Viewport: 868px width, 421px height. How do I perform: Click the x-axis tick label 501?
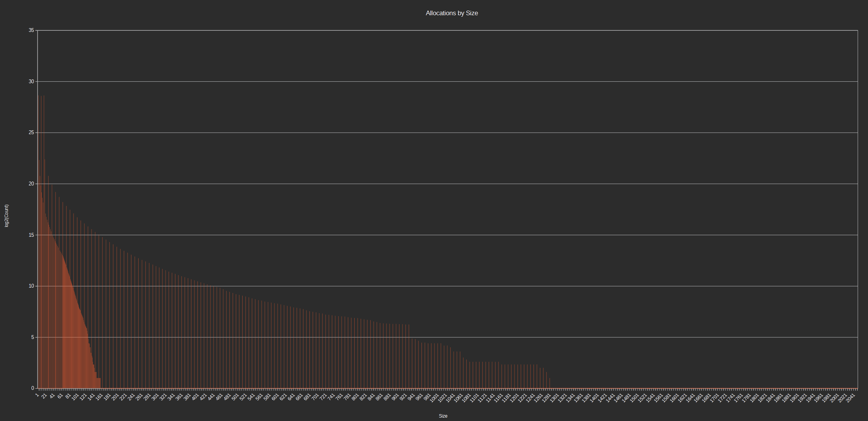click(x=235, y=397)
